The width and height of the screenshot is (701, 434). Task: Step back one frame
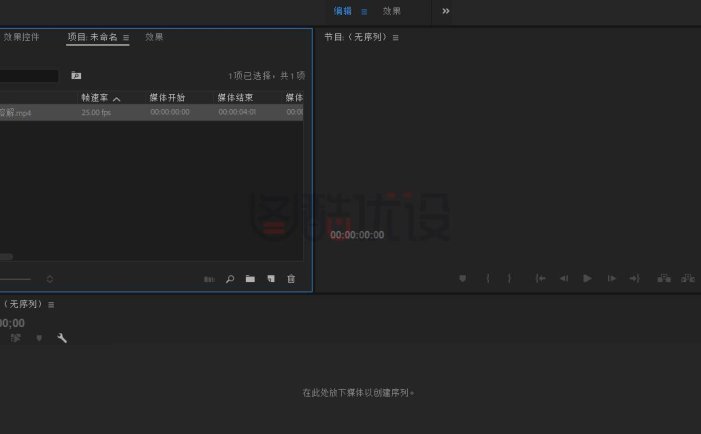[x=564, y=278]
